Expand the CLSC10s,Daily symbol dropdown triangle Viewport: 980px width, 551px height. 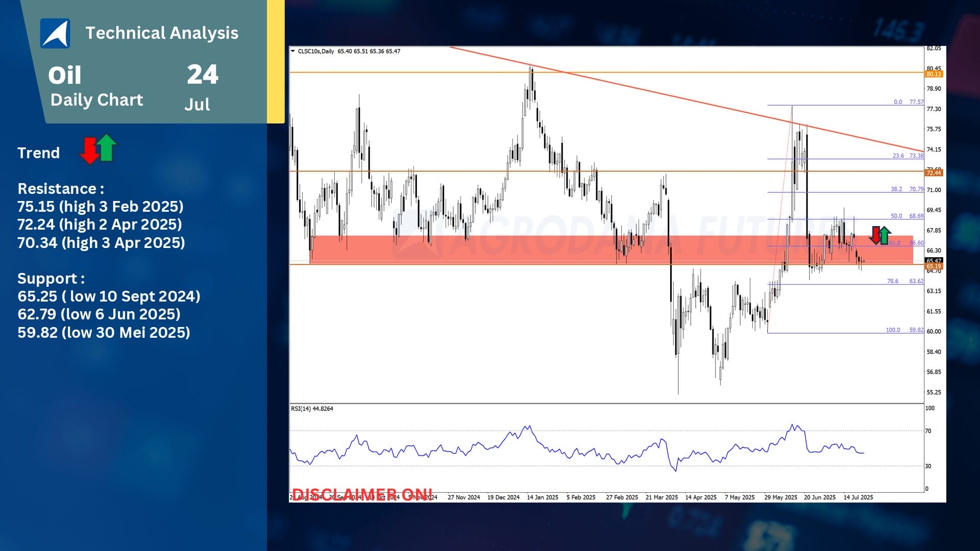pyautogui.click(x=292, y=51)
